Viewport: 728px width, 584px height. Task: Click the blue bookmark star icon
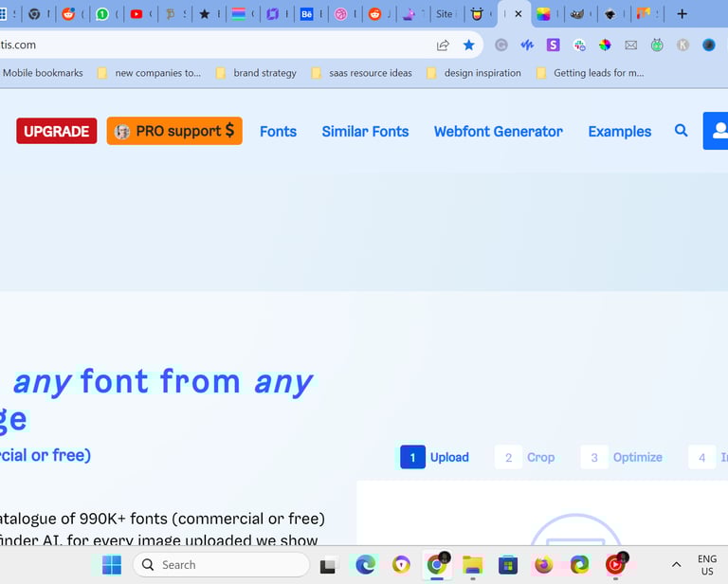point(469,45)
